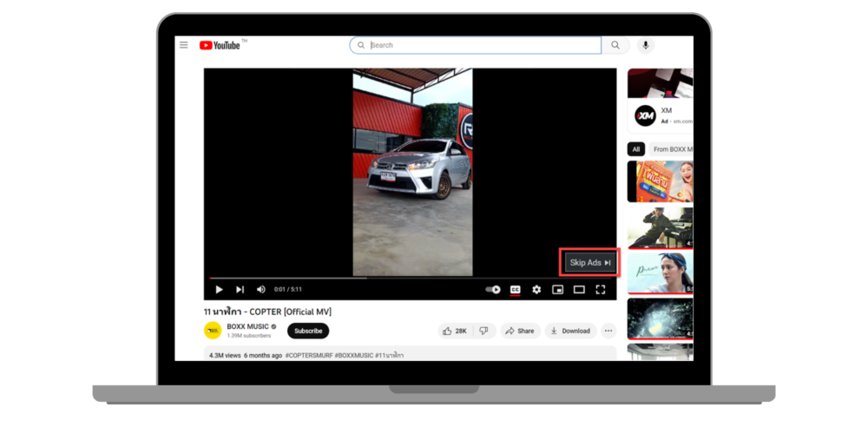Image resolution: width=868 pixels, height=427 pixels.
Task: Open the XM ad banner image
Action: [x=660, y=83]
